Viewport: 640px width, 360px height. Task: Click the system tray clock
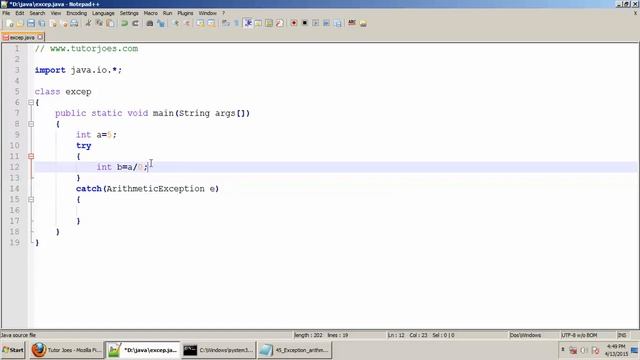[616, 350]
